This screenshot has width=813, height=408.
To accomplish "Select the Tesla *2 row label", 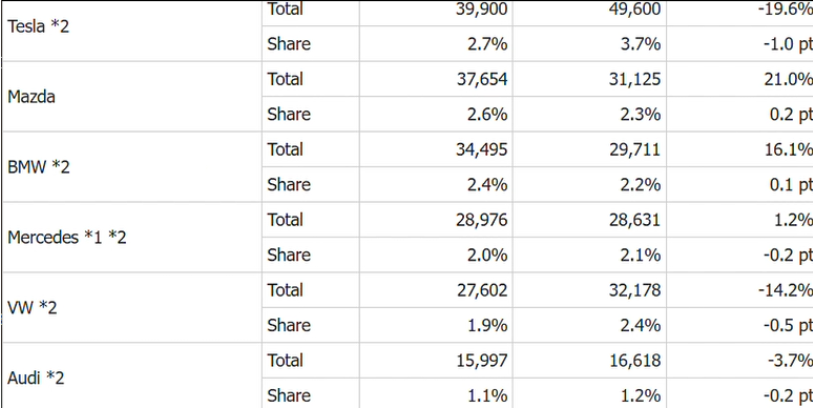I will click(38, 26).
